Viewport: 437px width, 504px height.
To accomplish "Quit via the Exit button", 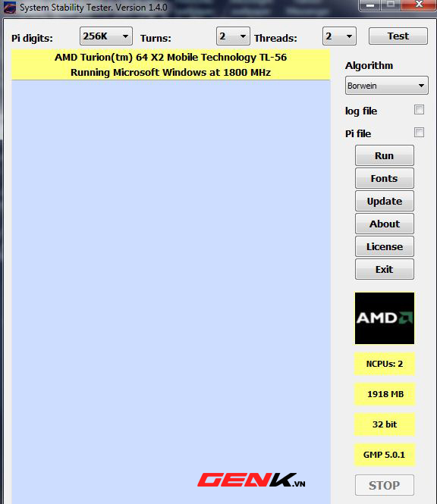I will [x=385, y=269].
